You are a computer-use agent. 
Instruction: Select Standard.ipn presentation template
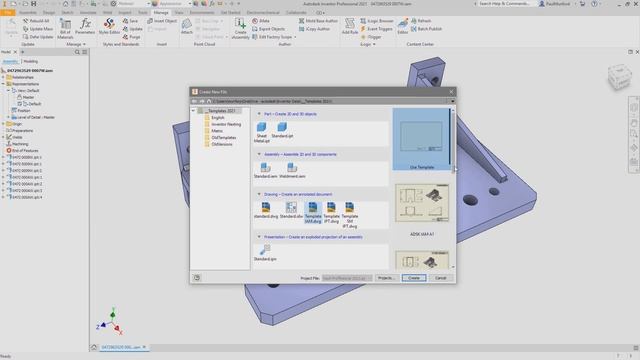pos(265,253)
